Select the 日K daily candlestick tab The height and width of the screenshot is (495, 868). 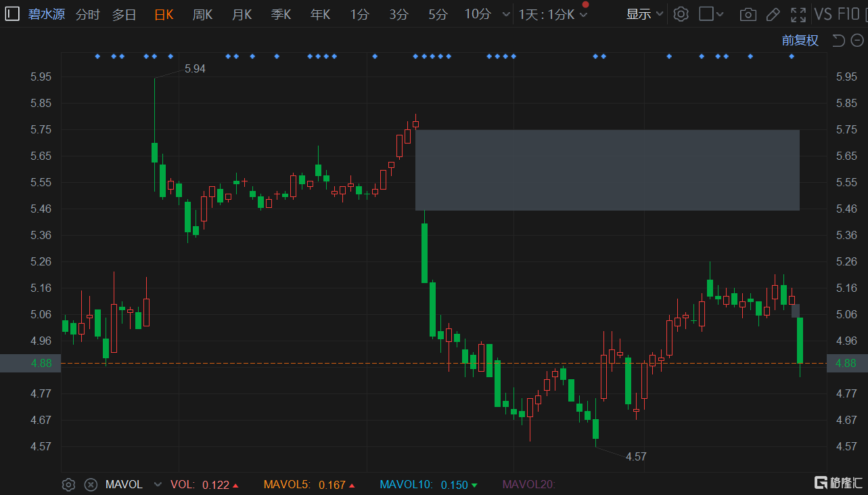(163, 14)
